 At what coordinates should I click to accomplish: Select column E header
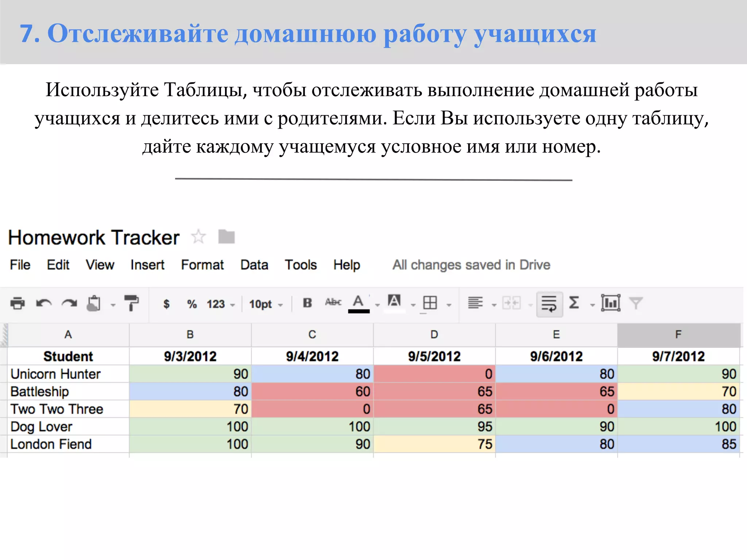click(556, 335)
